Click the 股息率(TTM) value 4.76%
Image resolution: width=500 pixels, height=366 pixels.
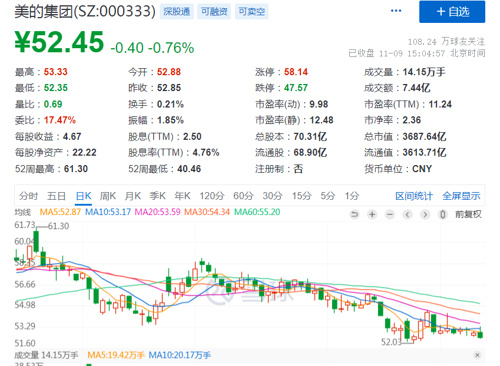pyautogui.click(x=206, y=153)
